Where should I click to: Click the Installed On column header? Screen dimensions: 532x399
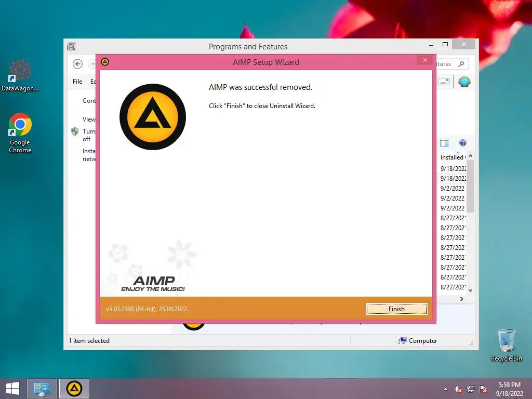453,157
